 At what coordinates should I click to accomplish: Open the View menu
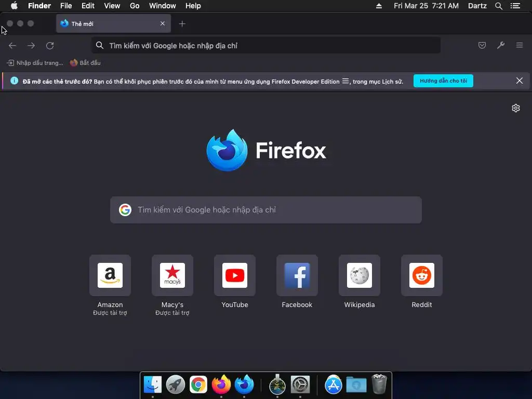(x=112, y=6)
